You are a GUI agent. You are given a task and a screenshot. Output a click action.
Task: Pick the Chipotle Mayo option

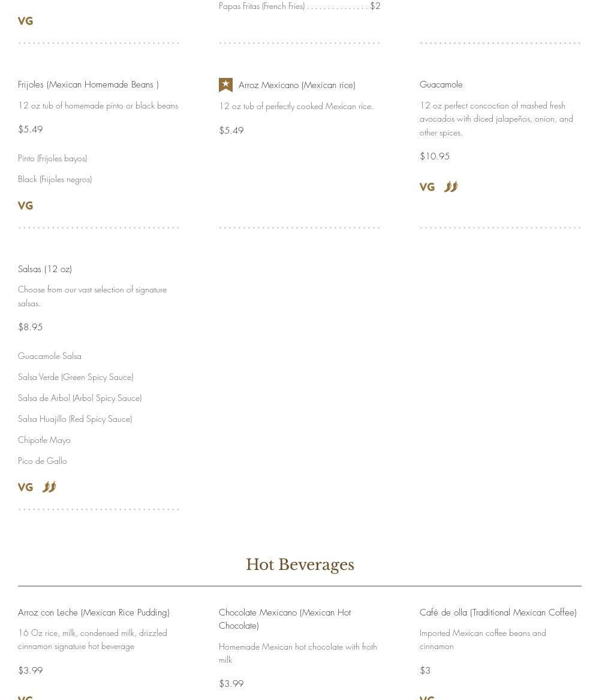click(44, 440)
